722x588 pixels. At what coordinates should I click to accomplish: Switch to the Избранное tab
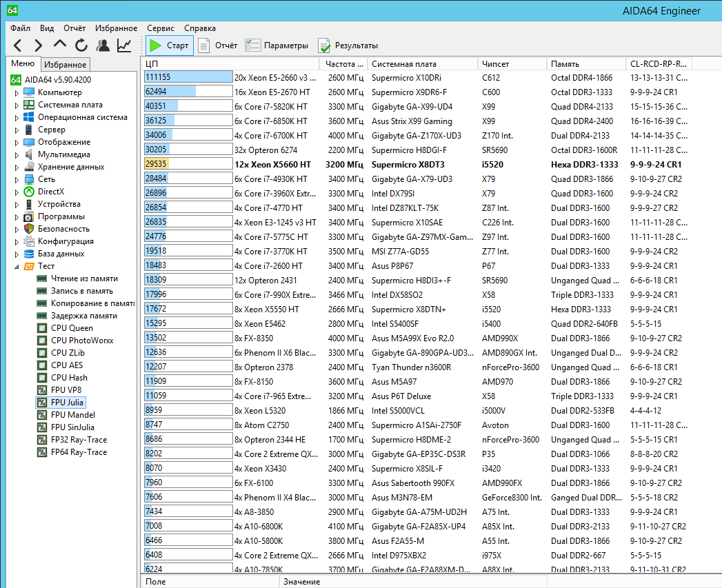click(x=65, y=65)
